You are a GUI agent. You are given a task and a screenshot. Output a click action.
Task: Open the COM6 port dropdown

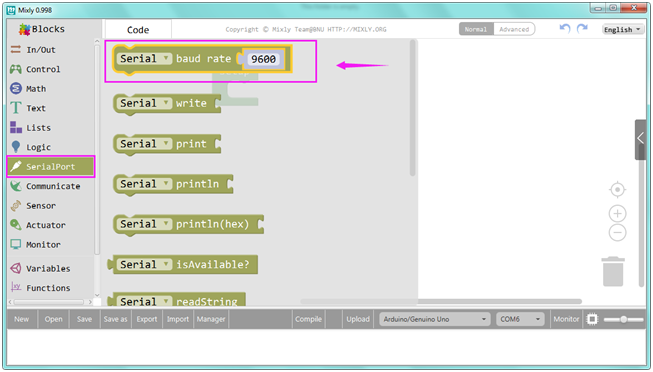520,320
